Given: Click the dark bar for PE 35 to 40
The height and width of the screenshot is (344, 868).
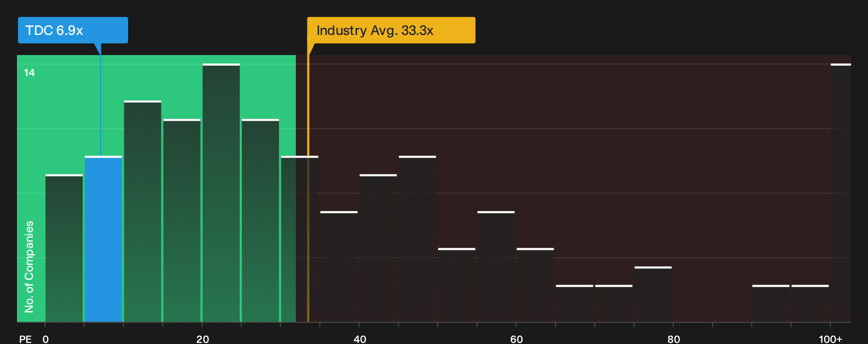Looking at the screenshot, I should tap(339, 267).
